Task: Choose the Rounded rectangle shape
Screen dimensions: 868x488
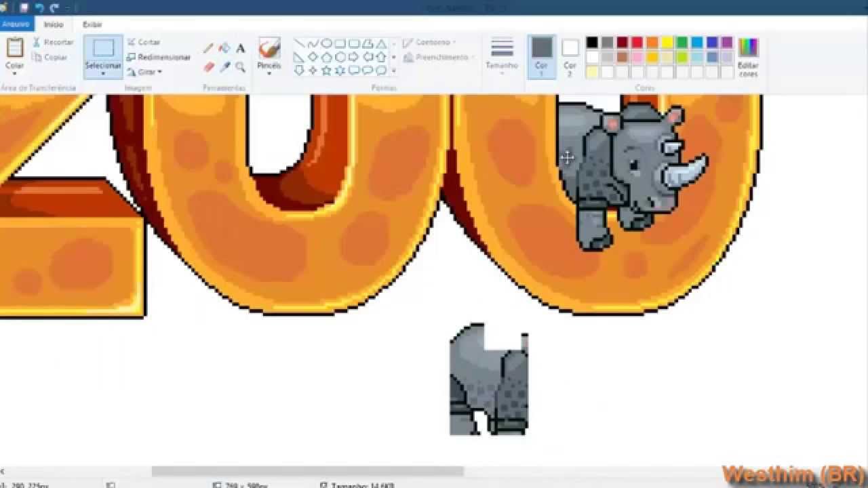Action: tap(353, 43)
